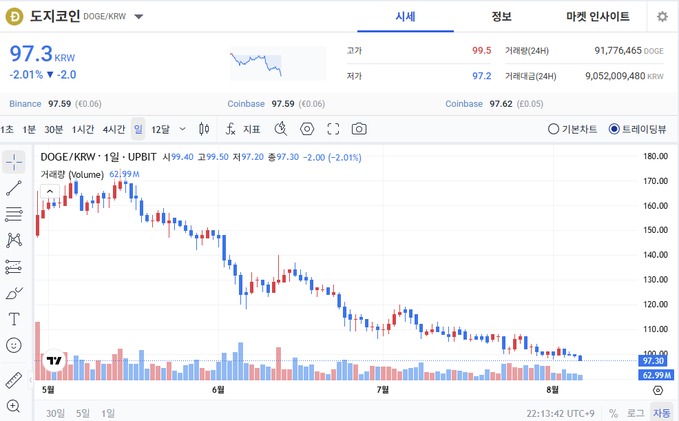Collapse the left drawing toolbar

pos(31,380)
